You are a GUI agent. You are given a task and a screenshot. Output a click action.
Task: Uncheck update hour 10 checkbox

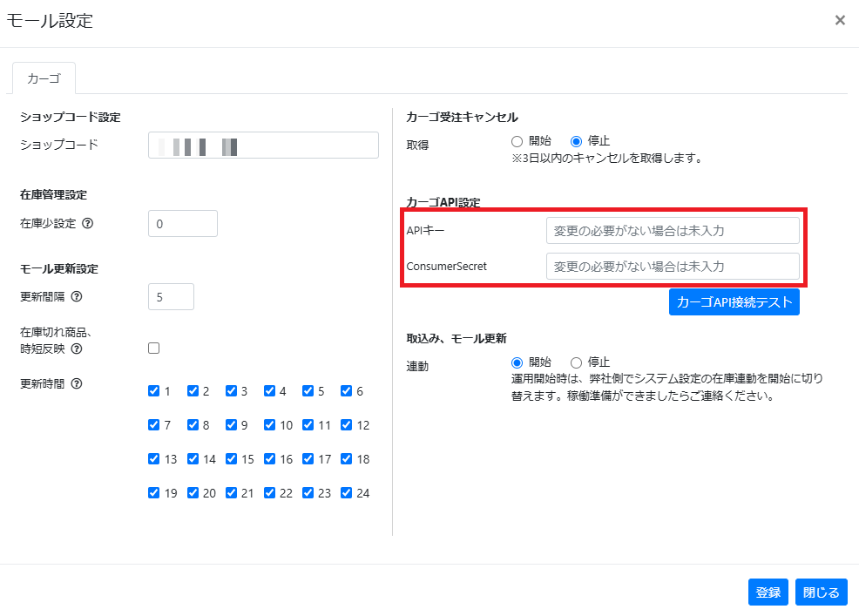[269, 424]
